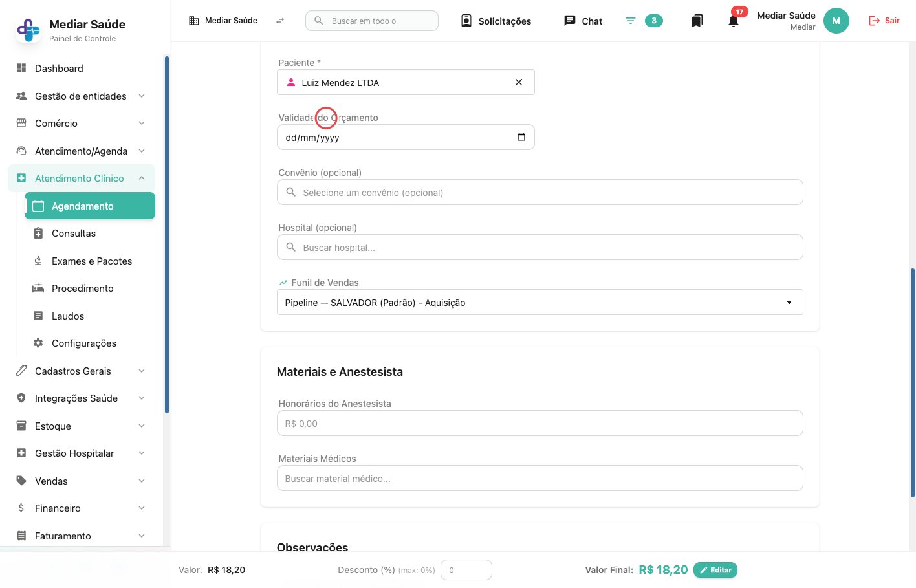Clear the selected patient Luiz Mendez
The width and height of the screenshot is (916, 588).
[x=519, y=82]
